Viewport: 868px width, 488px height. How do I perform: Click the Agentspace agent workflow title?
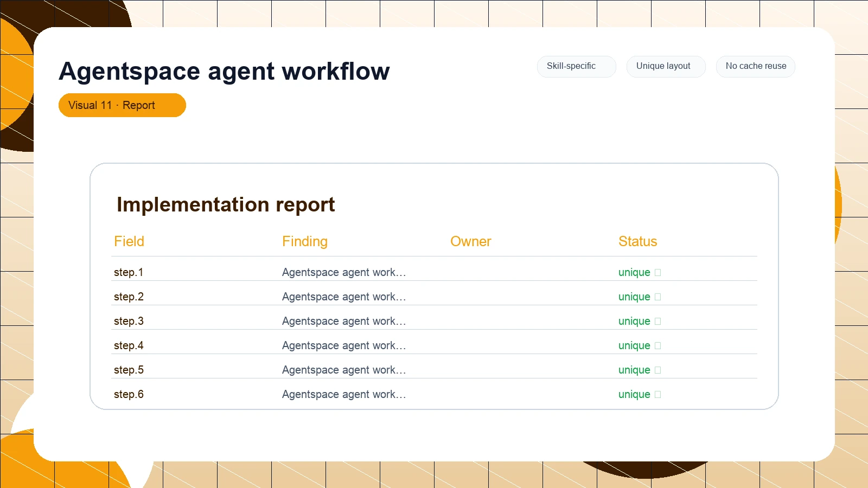click(224, 71)
